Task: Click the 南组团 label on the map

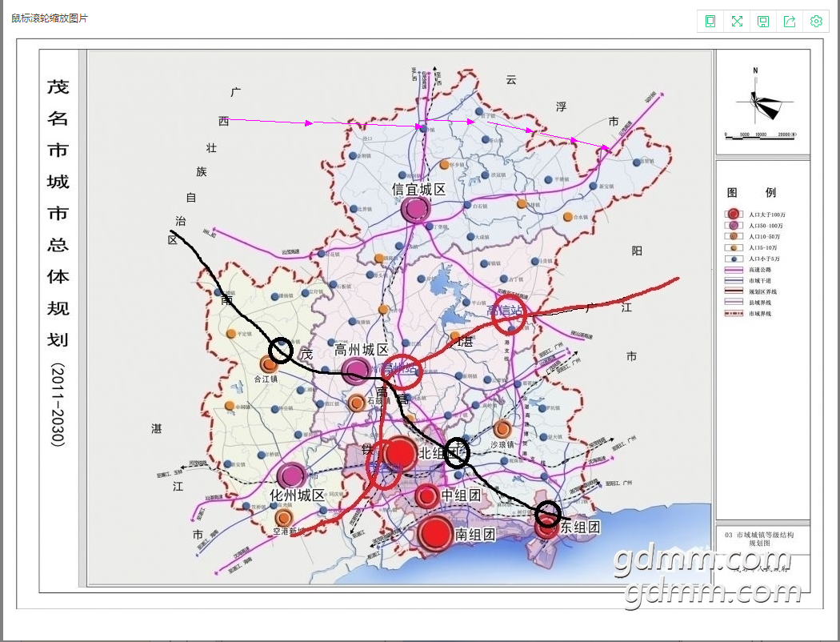Action: click(475, 534)
